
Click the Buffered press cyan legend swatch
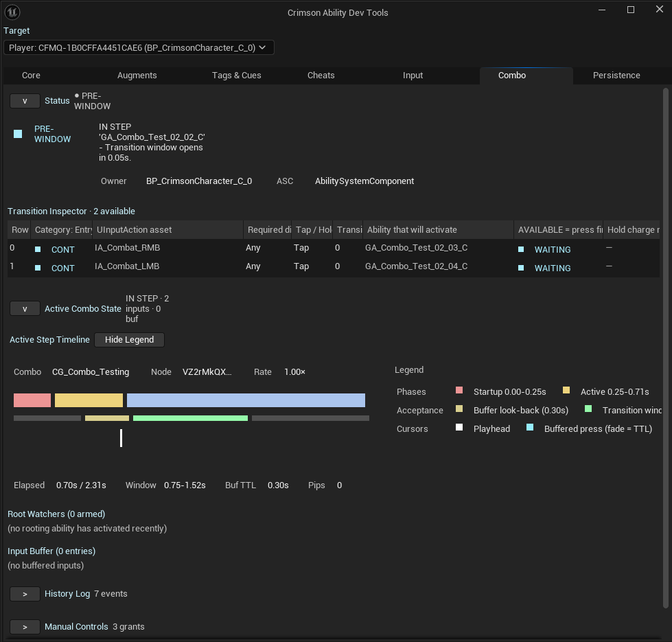(x=530, y=427)
